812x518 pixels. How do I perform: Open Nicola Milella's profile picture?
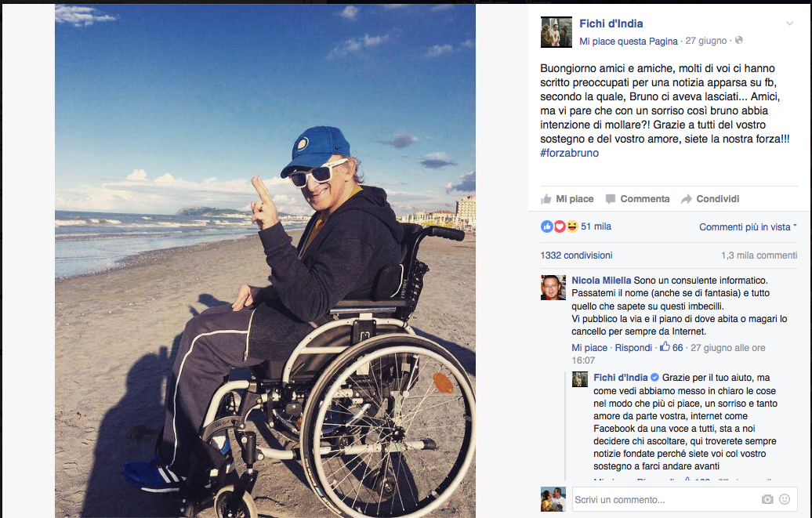(x=553, y=288)
